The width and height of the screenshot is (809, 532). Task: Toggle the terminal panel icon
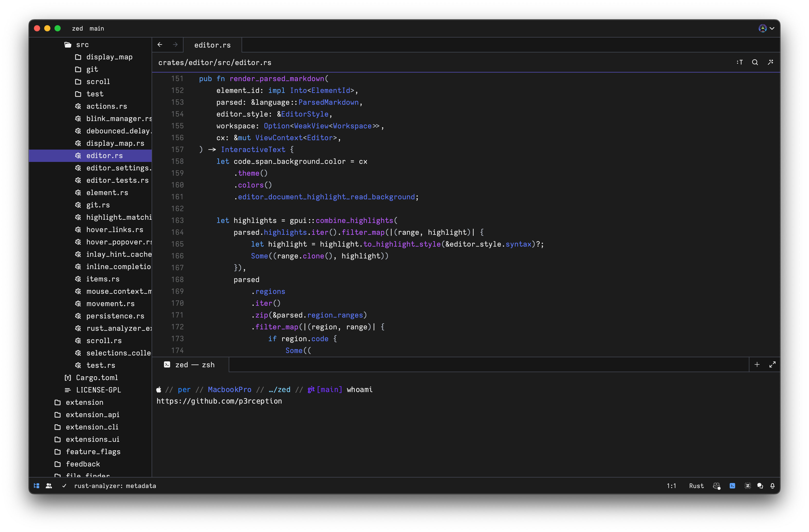(732, 486)
